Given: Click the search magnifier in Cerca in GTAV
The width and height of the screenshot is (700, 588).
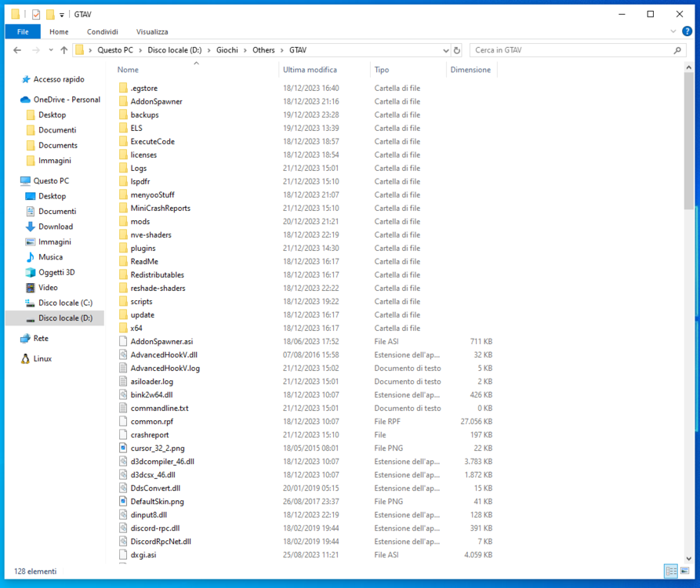Looking at the screenshot, I should (x=676, y=49).
